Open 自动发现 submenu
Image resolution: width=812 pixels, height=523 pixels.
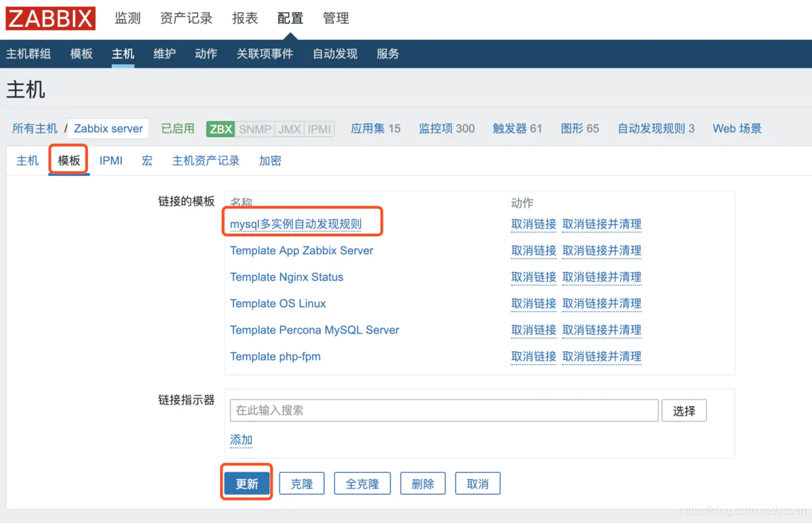[x=335, y=53]
